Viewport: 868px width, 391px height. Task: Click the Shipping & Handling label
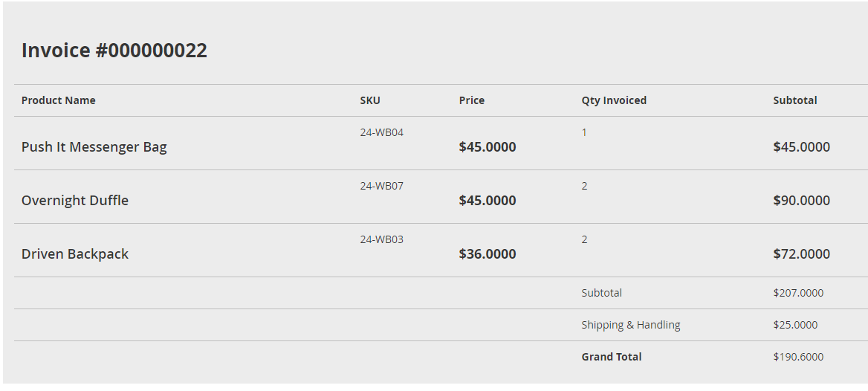point(631,325)
